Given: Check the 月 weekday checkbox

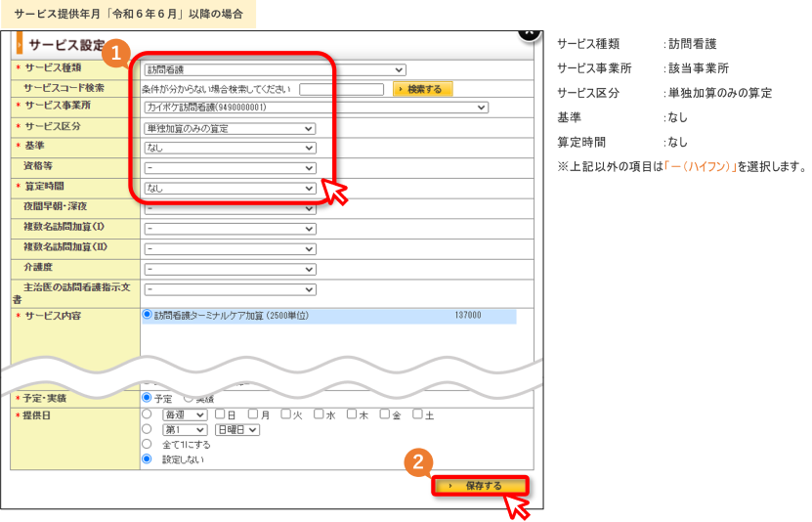Looking at the screenshot, I should [253, 413].
